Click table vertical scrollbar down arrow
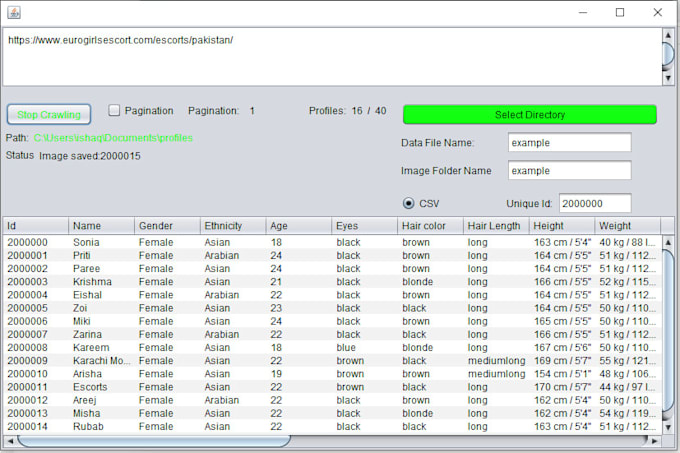680x453 pixels. click(668, 427)
